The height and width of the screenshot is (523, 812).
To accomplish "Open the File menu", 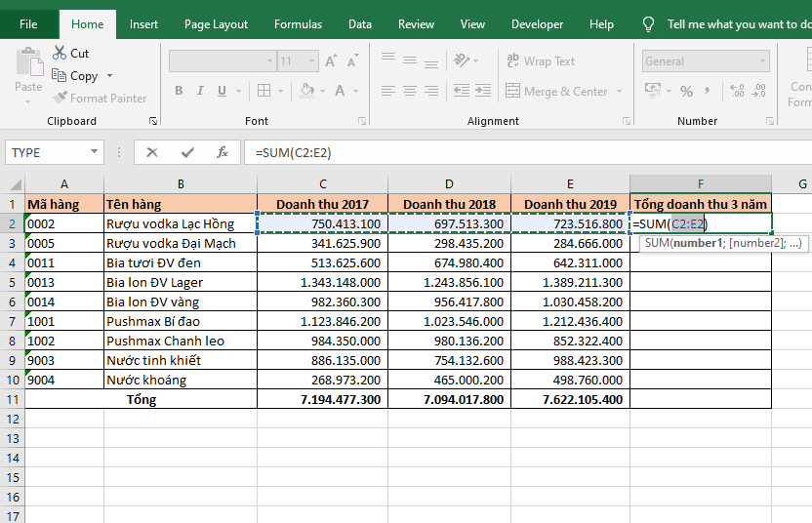I will coord(29,24).
